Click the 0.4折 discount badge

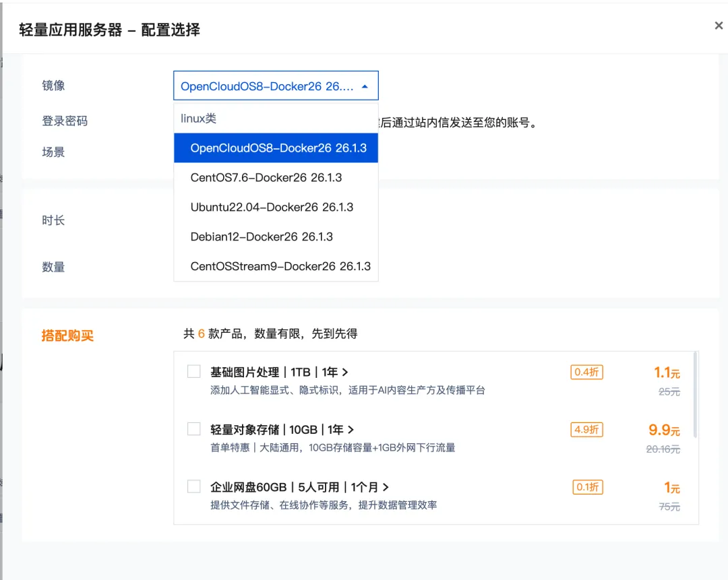tap(586, 372)
